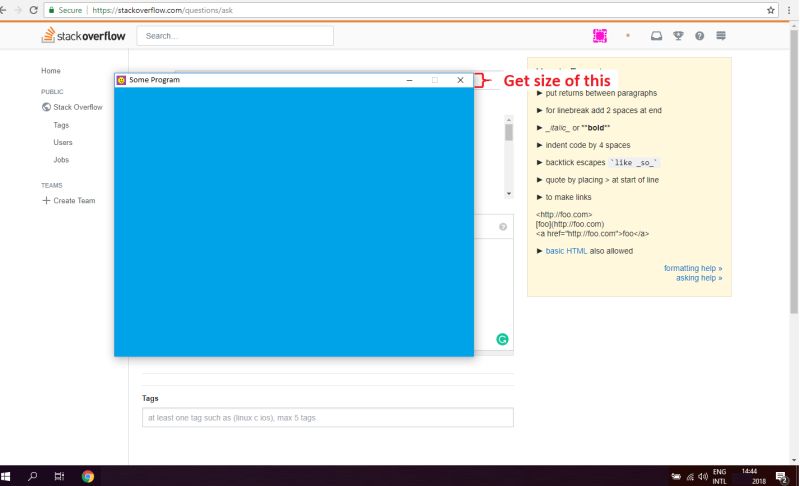Bookmark page with the star icon

coord(770,10)
